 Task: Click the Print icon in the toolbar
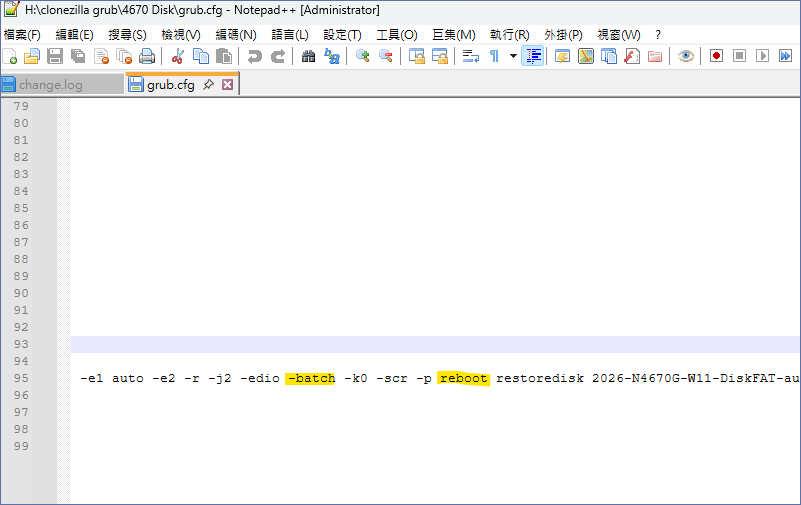[x=147, y=57]
